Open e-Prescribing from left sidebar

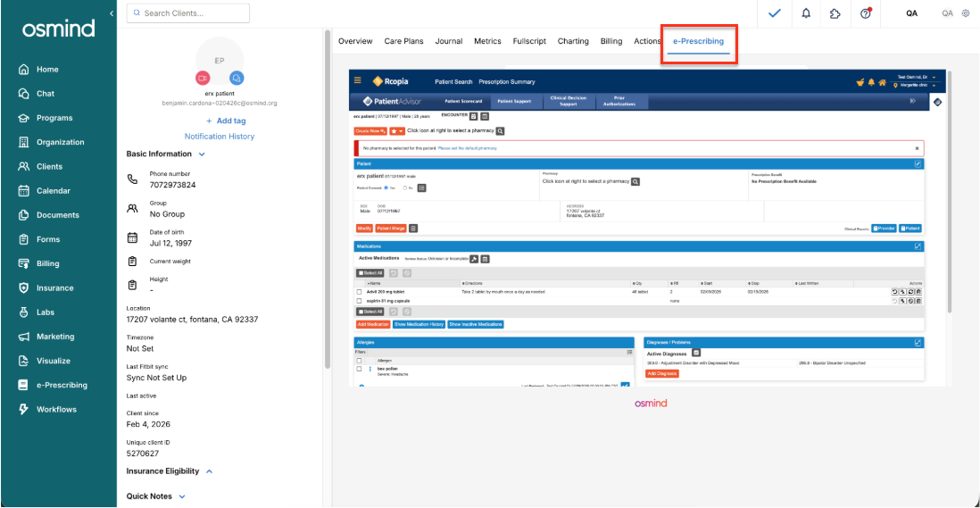(x=54, y=386)
